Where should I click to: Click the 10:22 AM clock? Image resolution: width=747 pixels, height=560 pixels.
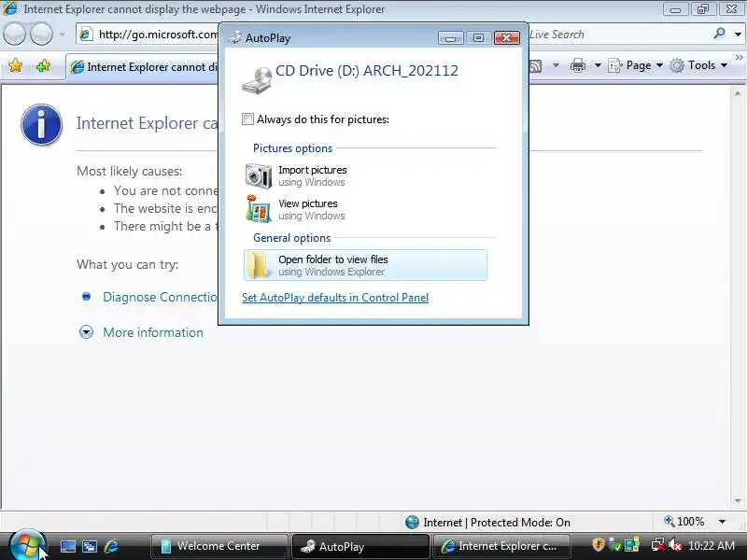(x=712, y=546)
